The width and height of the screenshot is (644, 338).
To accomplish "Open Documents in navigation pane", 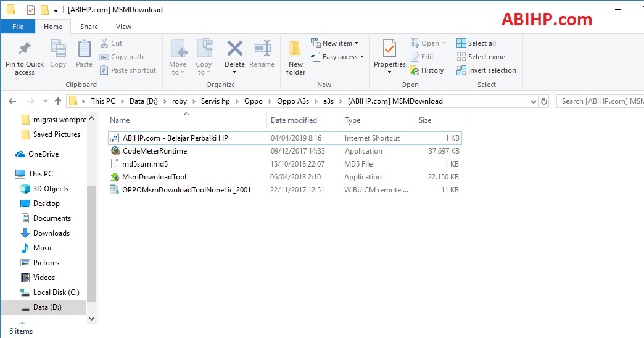I will [x=46, y=218].
